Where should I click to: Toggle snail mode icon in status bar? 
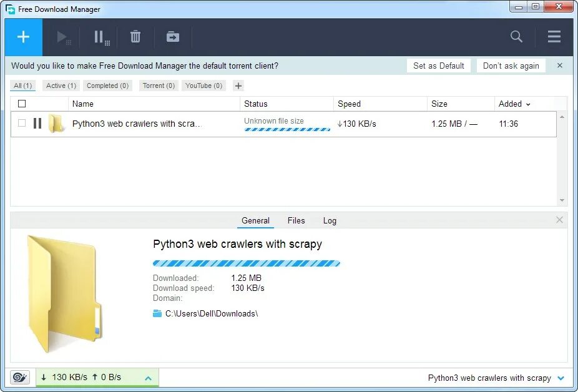pos(19,377)
